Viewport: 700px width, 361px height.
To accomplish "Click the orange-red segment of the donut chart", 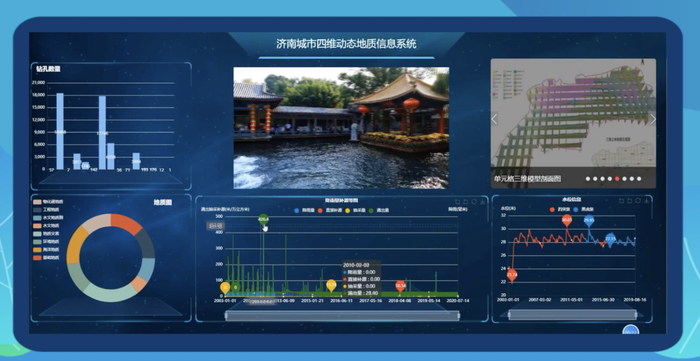I will 127,223.
